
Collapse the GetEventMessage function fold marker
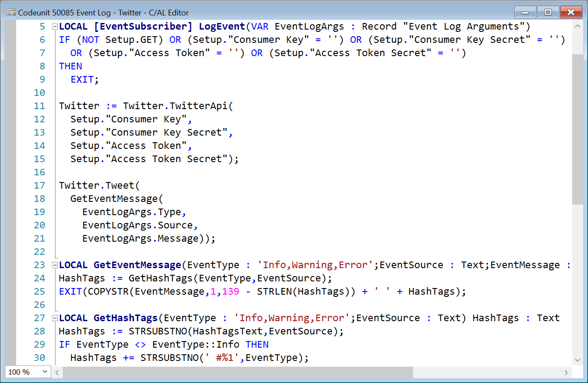tap(54, 265)
